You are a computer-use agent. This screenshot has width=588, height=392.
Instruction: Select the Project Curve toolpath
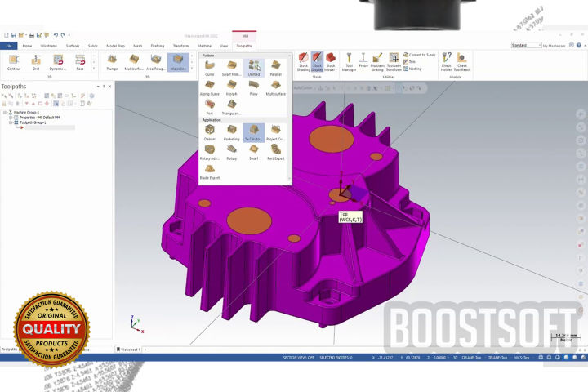click(276, 133)
